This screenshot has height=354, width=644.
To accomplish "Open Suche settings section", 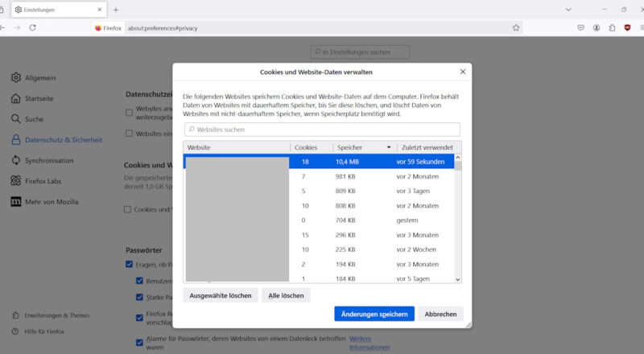I will (27, 119).
